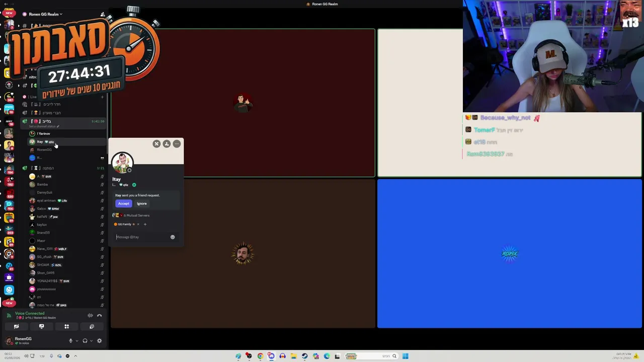Open Discord user settings gear

pos(100,341)
